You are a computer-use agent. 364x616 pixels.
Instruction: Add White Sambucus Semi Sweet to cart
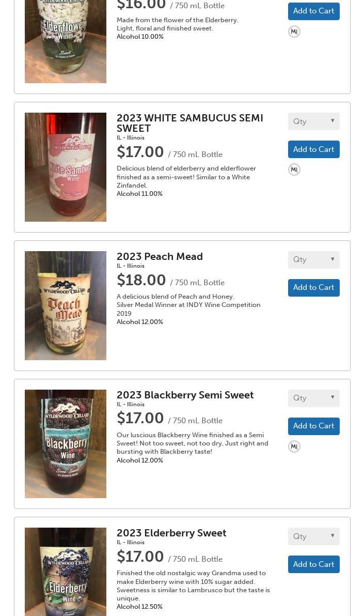point(313,149)
